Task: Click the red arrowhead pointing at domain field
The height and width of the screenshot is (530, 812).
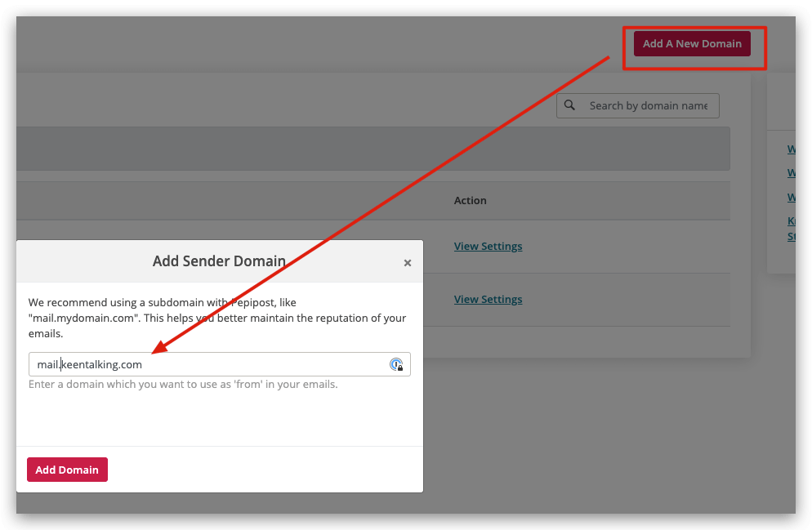Action: [x=158, y=350]
